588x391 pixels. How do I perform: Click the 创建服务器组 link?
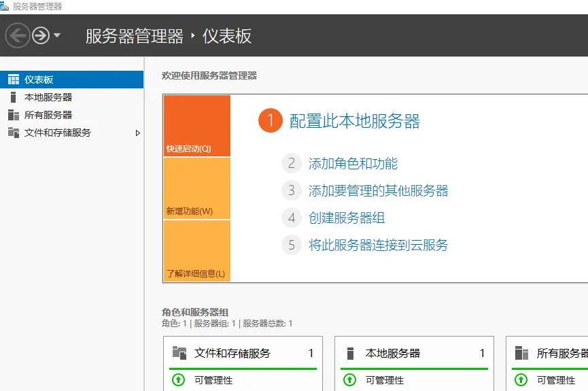tap(347, 218)
